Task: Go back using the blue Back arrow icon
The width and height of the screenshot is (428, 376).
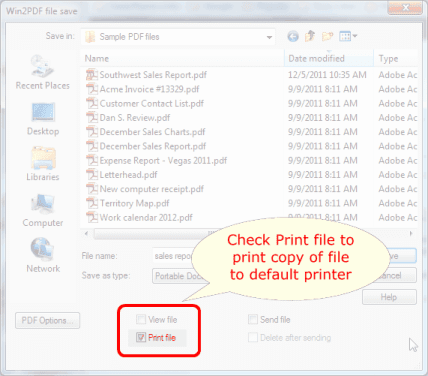Action: click(x=293, y=36)
